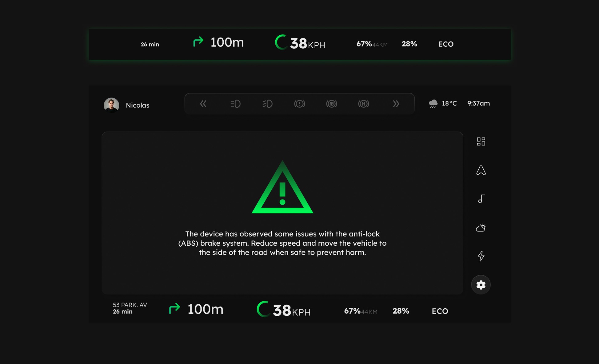
Task: Tap the ABS brake system icon
Action: pyautogui.click(x=331, y=104)
